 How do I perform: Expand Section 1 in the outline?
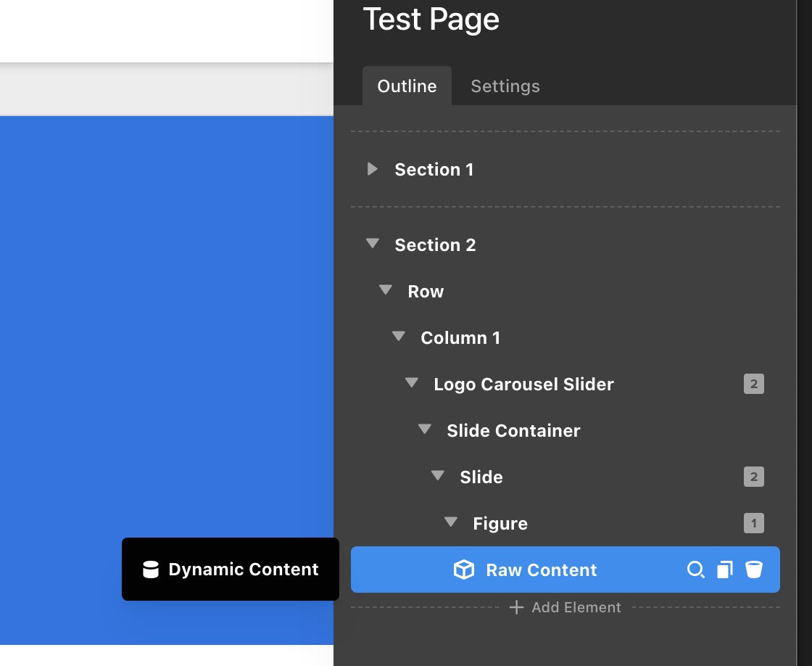(373, 169)
